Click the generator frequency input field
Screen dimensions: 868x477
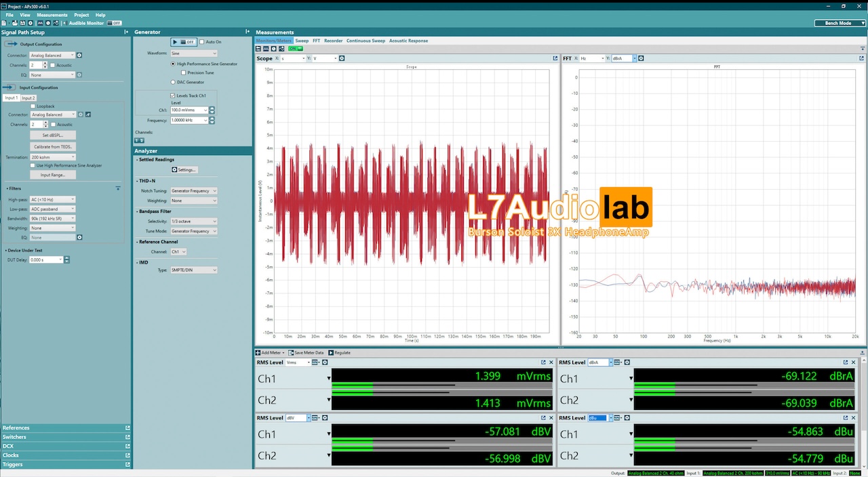coord(188,121)
